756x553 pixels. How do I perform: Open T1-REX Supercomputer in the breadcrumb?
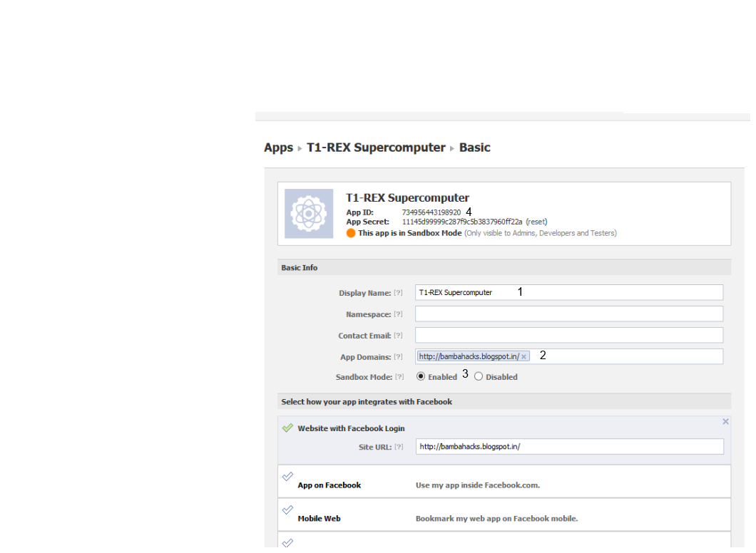tap(376, 148)
